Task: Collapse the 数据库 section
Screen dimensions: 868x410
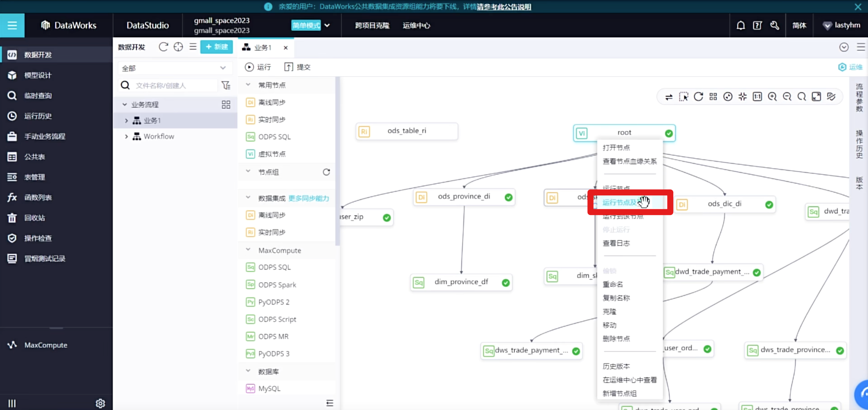Action: (248, 371)
